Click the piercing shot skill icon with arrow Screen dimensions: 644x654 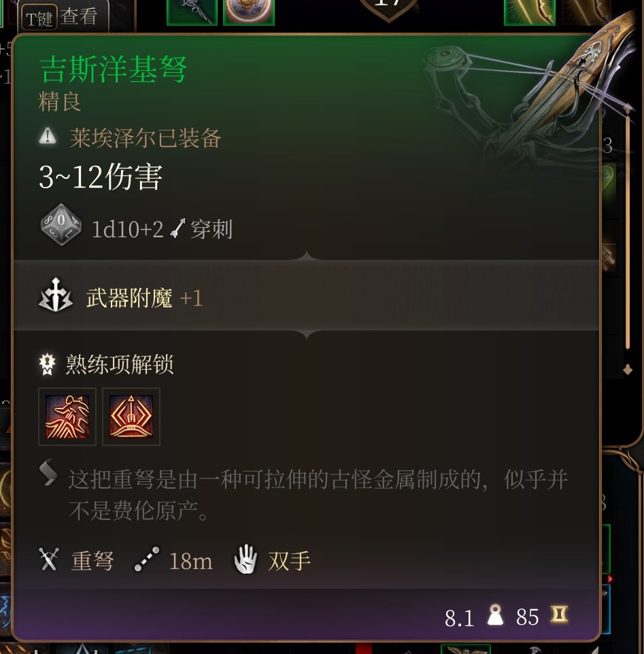point(131,417)
